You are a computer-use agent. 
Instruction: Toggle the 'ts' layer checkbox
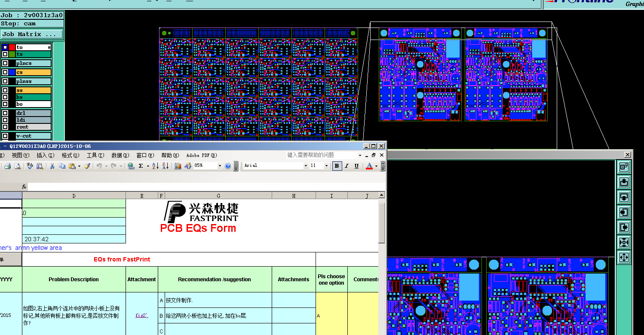pyautogui.click(x=5, y=54)
